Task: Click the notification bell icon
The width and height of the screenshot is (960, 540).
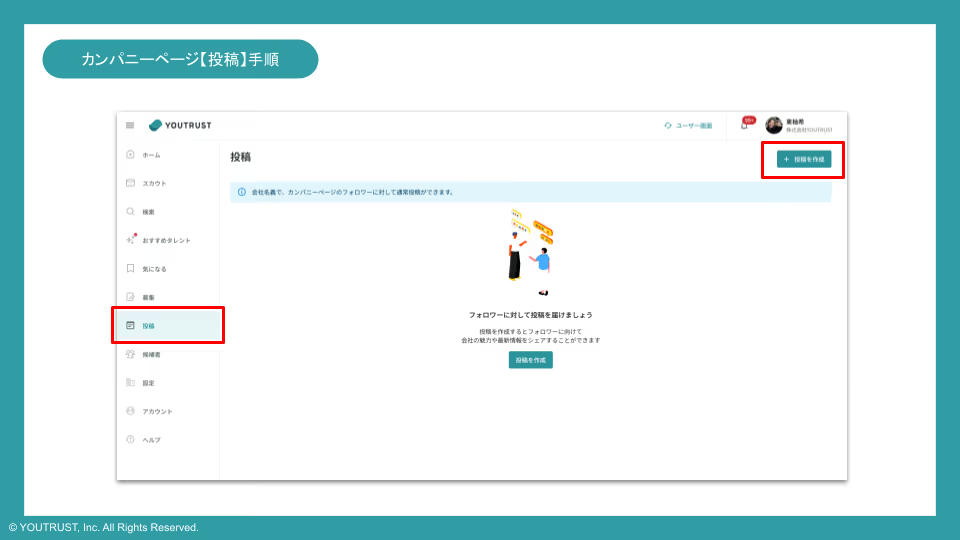Action: click(x=744, y=126)
